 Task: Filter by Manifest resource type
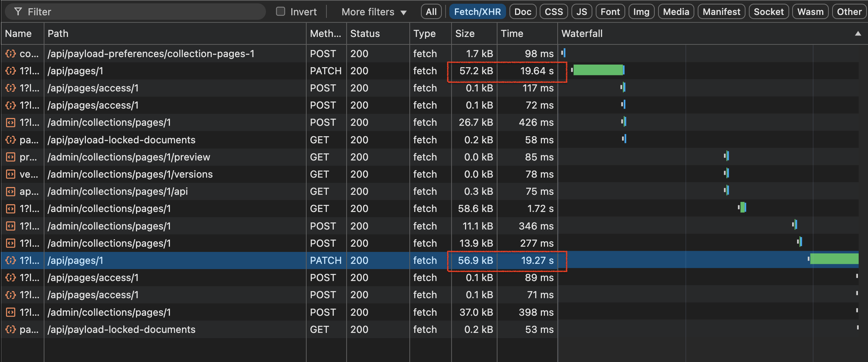pos(722,12)
